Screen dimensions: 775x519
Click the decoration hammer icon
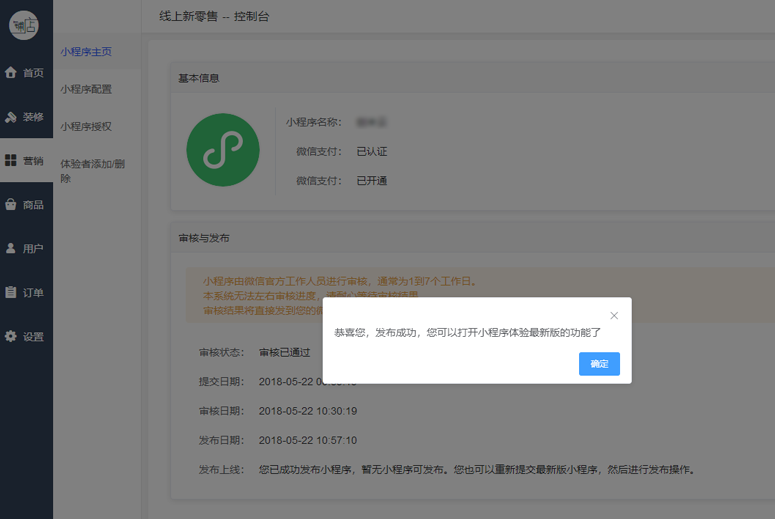click(11, 117)
